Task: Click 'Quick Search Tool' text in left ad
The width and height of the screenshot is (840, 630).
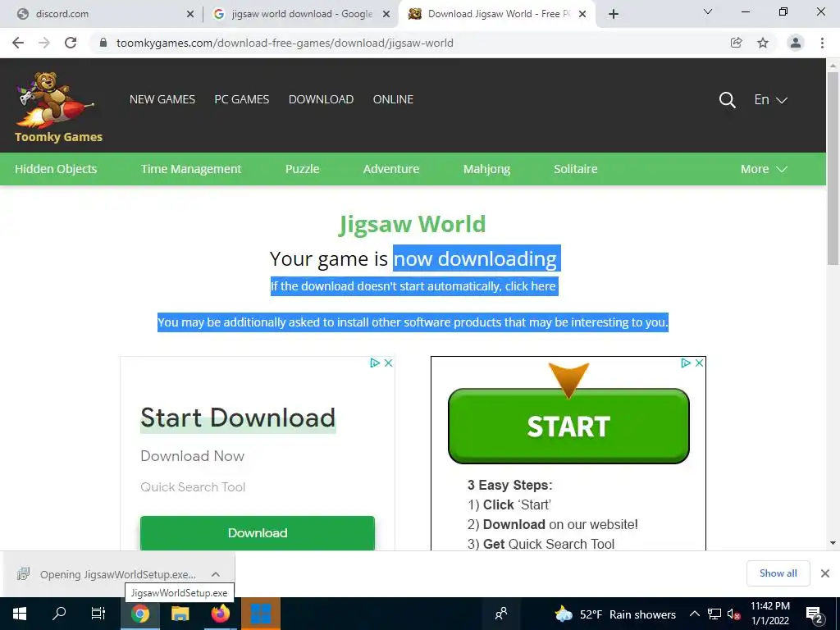Action: click(x=193, y=487)
